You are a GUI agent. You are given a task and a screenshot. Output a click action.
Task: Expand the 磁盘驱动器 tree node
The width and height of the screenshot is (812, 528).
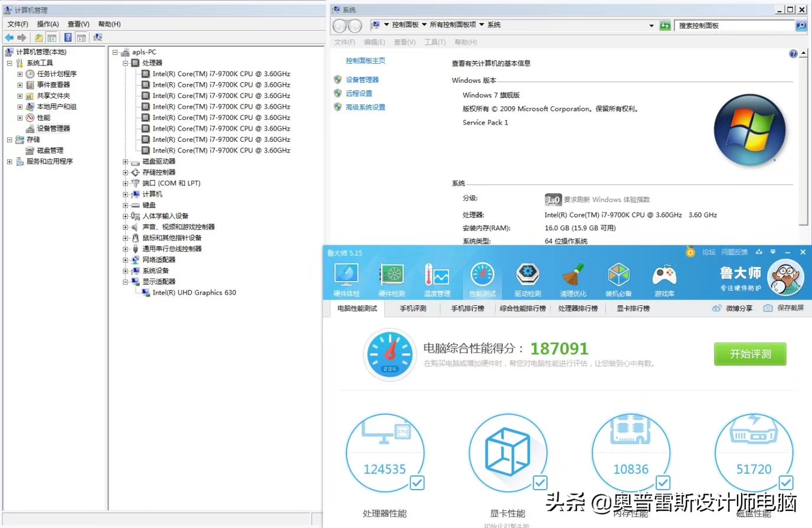(x=124, y=161)
